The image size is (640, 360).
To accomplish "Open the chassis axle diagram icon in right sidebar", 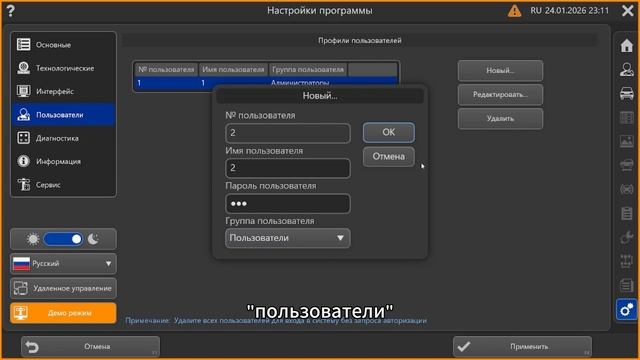I will click(627, 261).
